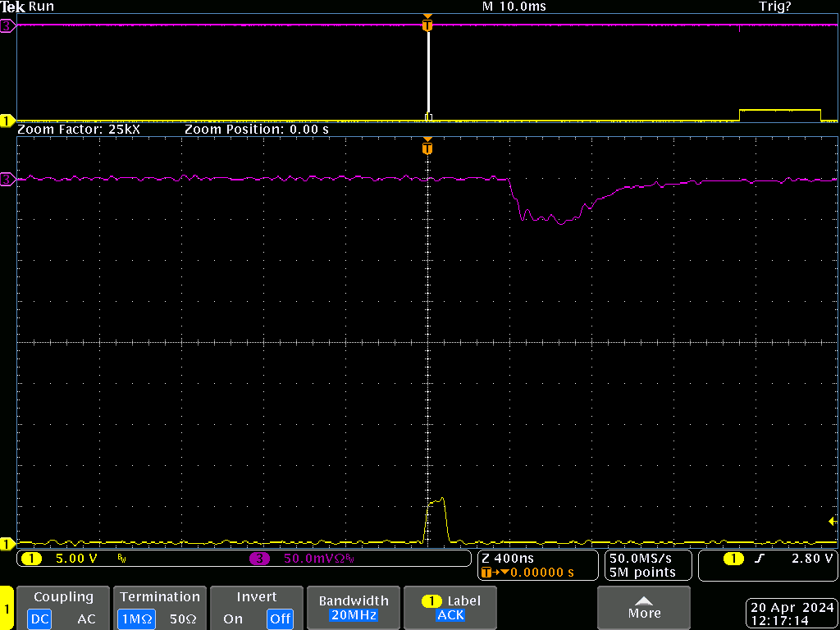Click the date and time display
This screenshot has height=630, width=840.
click(792, 614)
